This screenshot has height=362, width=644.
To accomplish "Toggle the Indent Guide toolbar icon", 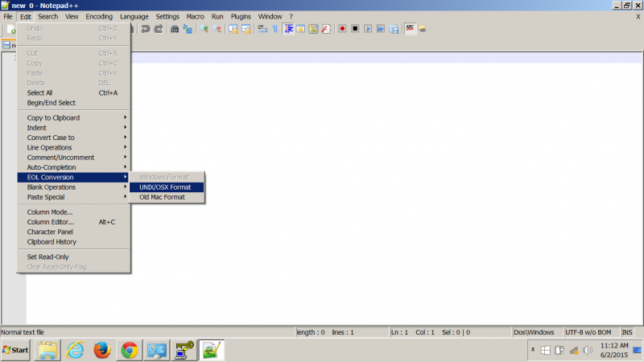I will pyautogui.click(x=289, y=29).
